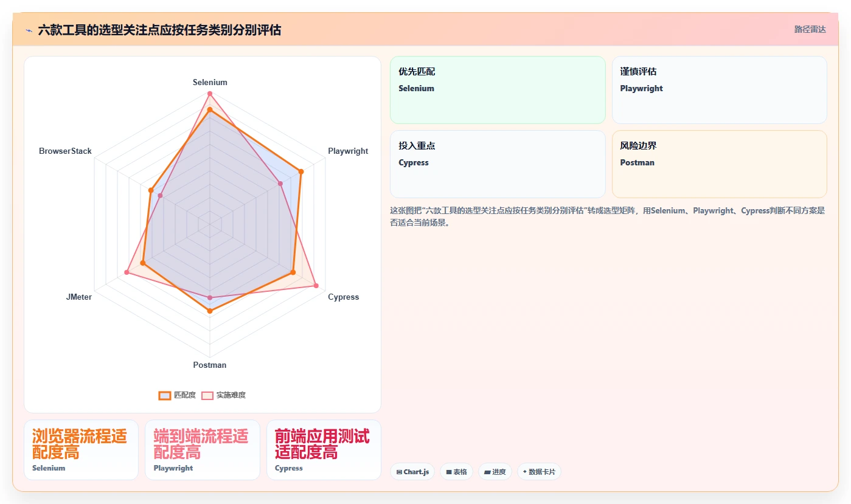
Task: Select the Chart.js tag
Action: point(412,472)
